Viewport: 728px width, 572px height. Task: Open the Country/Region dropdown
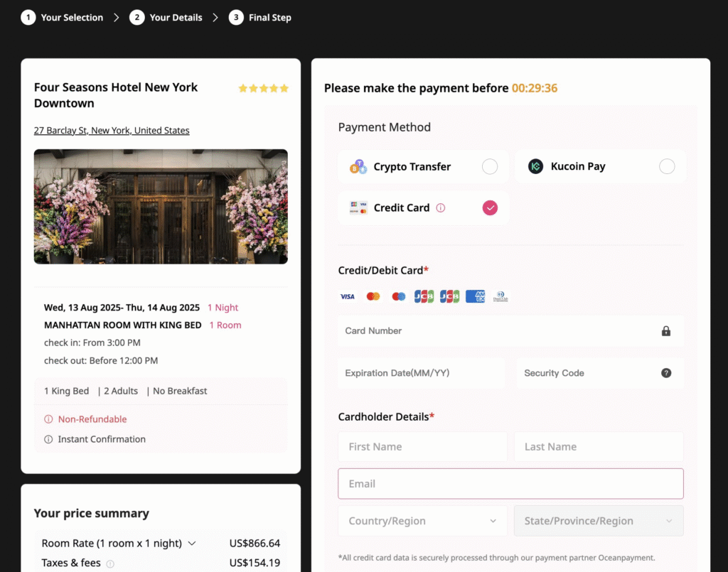pos(423,520)
